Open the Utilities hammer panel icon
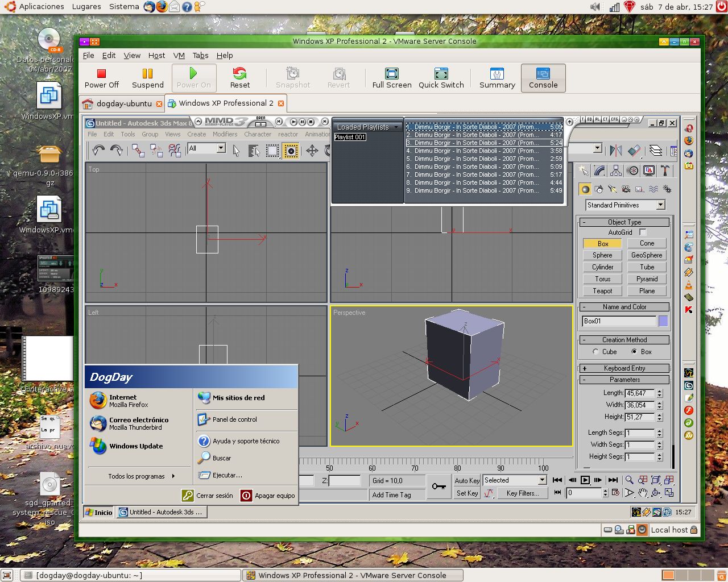728x582 pixels. [x=664, y=171]
